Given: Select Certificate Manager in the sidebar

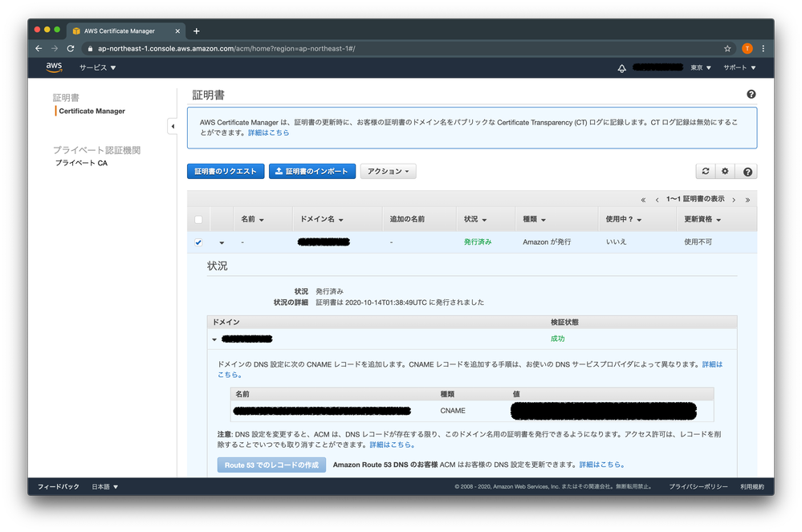Looking at the screenshot, I should pyautogui.click(x=92, y=111).
